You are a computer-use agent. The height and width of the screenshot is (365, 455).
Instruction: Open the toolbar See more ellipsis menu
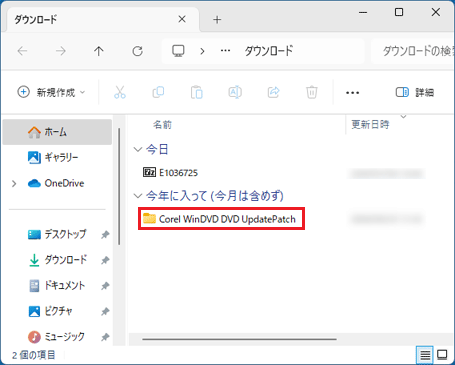click(352, 93)
